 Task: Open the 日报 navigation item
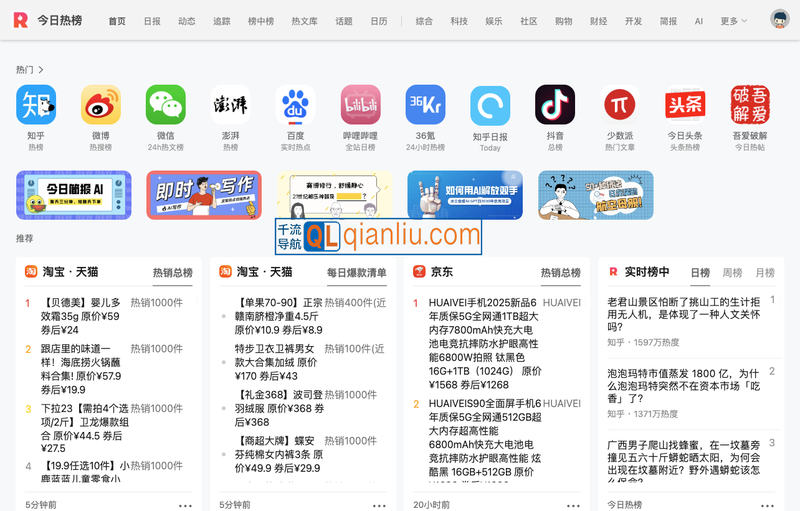tap(152, 21)
